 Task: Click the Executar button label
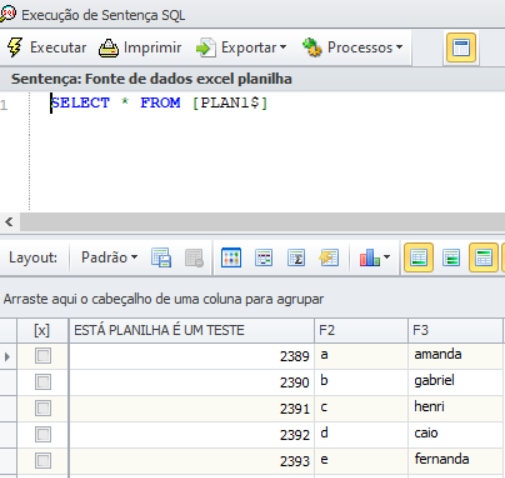[x=58, y=47]
